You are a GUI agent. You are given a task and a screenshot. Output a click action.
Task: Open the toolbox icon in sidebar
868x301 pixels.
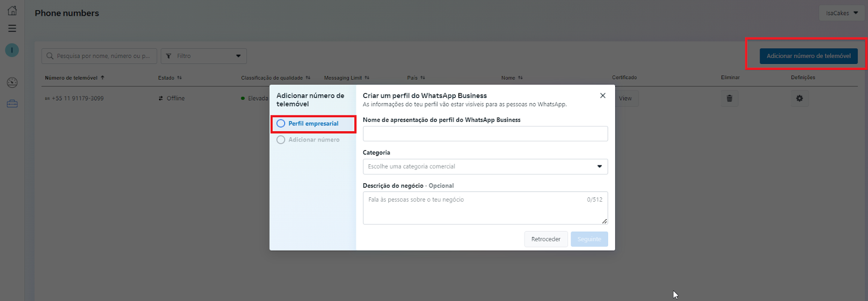click(x=12, y=104)
